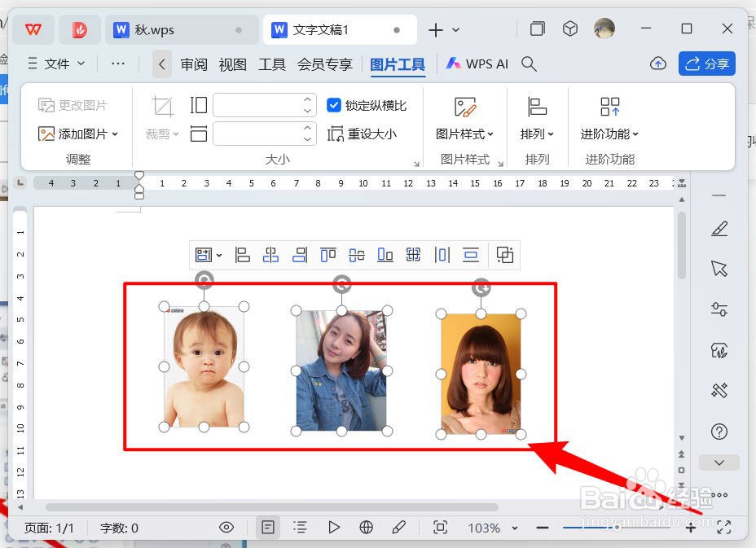This screenshot has height=548, width=756.
Task: Open the properties sliders panel in the sidebar
Action: [719, 309]
